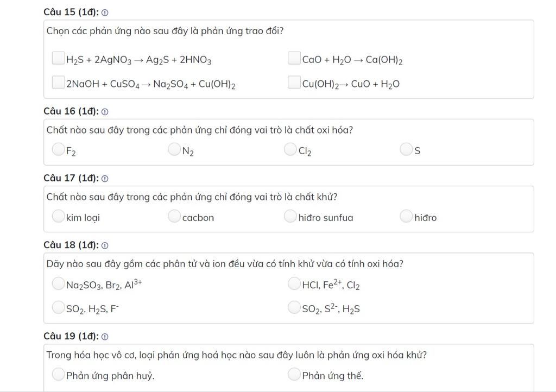Choose the N2 radio option
This screenshot has width=556, height=392.
coord(174,149)
